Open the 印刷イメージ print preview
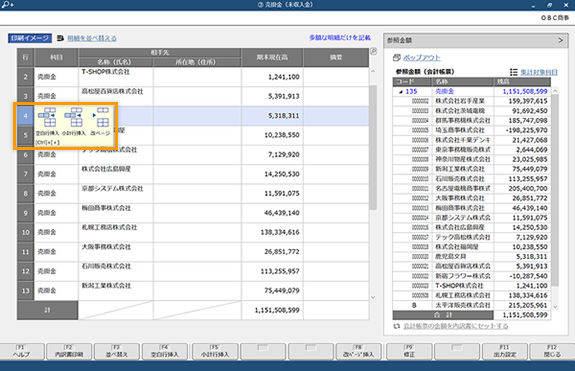This screenshot has width=575, height=371. (30, 38)
